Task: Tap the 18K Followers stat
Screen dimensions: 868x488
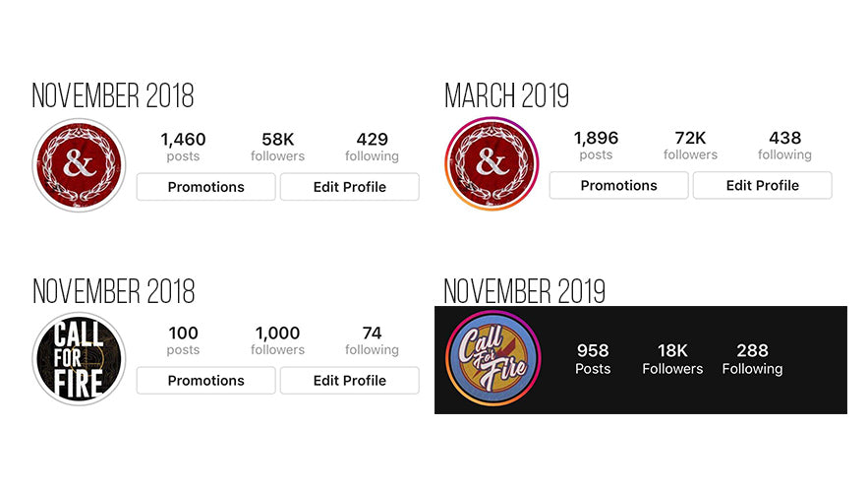Action: pos(672,359)
